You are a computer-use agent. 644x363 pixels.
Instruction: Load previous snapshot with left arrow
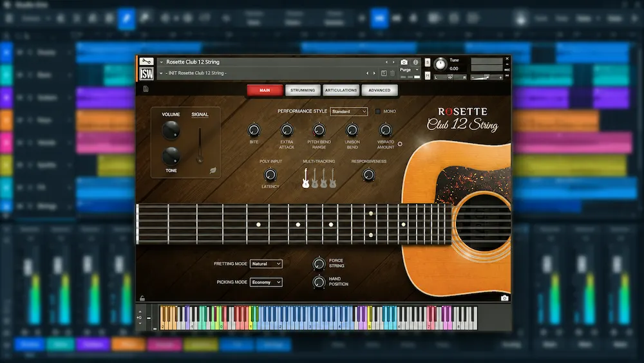(368, 73)
